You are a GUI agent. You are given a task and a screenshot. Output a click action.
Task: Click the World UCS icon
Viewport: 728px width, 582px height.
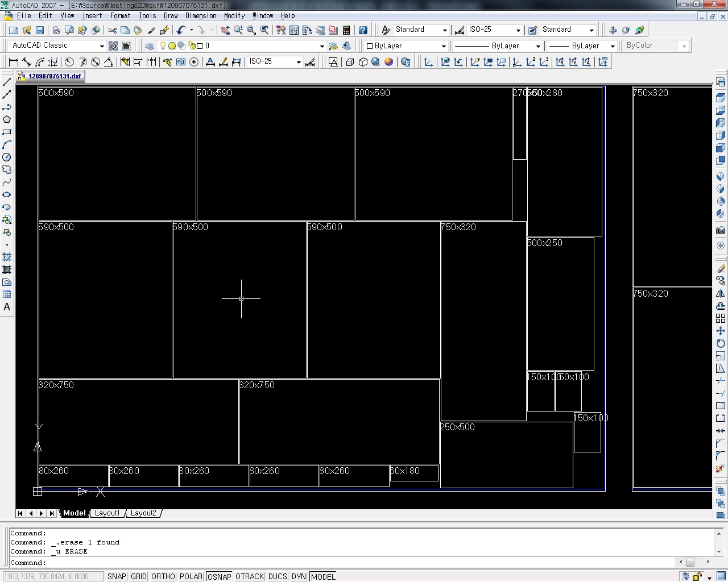point(445,62)
